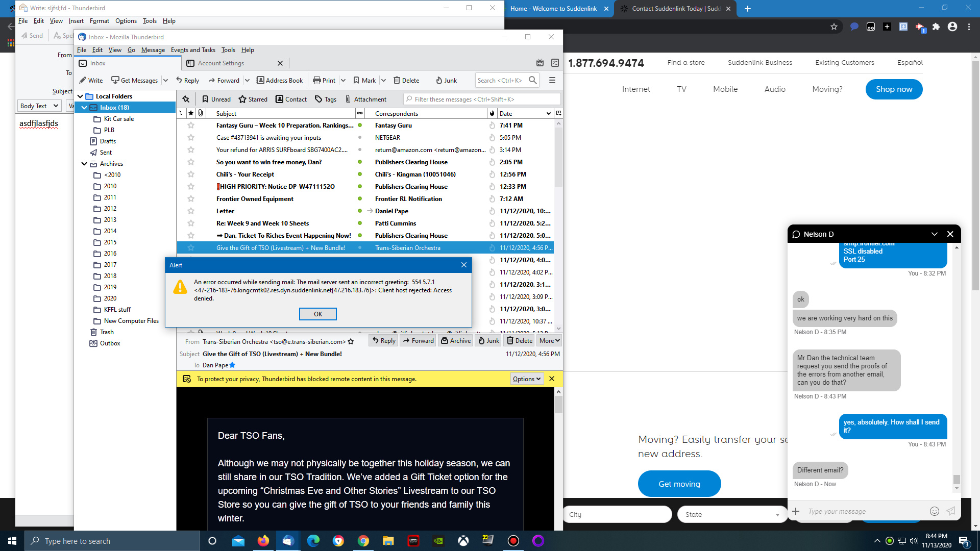Viewport: 980px width, 551px height.
Task: Close the Account Settings tab
Action: tap(280, 63)
